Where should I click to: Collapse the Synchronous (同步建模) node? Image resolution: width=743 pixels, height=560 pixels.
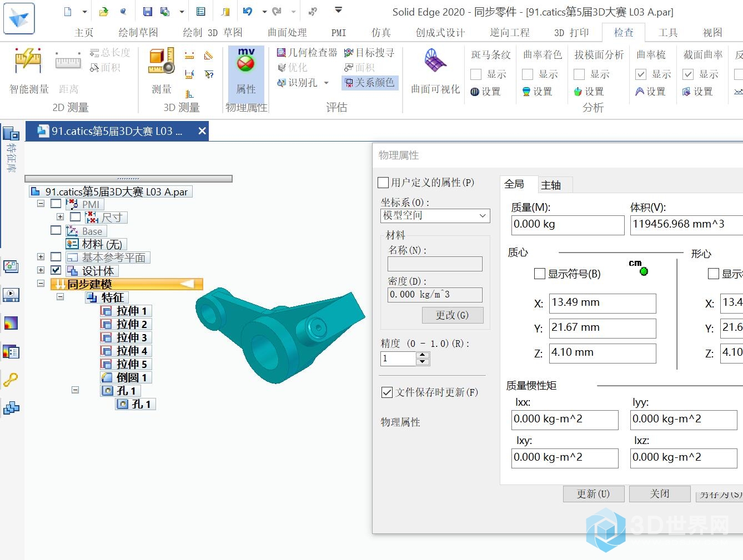click(x=41, y=284)
